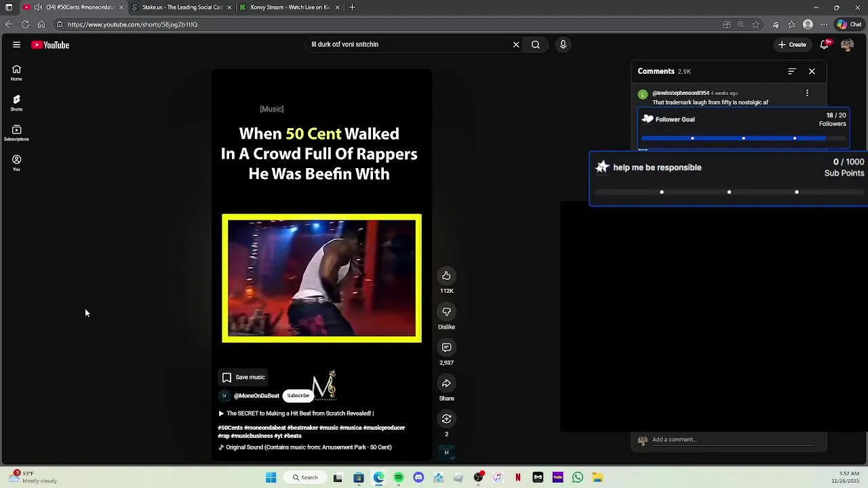Go to YouTube Home in sidebar
The image size is (868, 488).
point(16,73)
